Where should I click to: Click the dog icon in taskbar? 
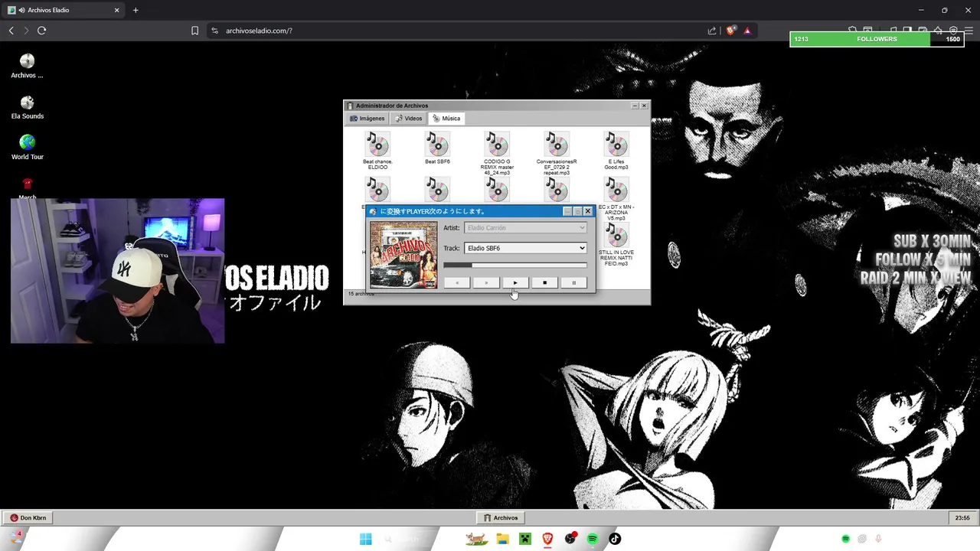pos(476,539)
